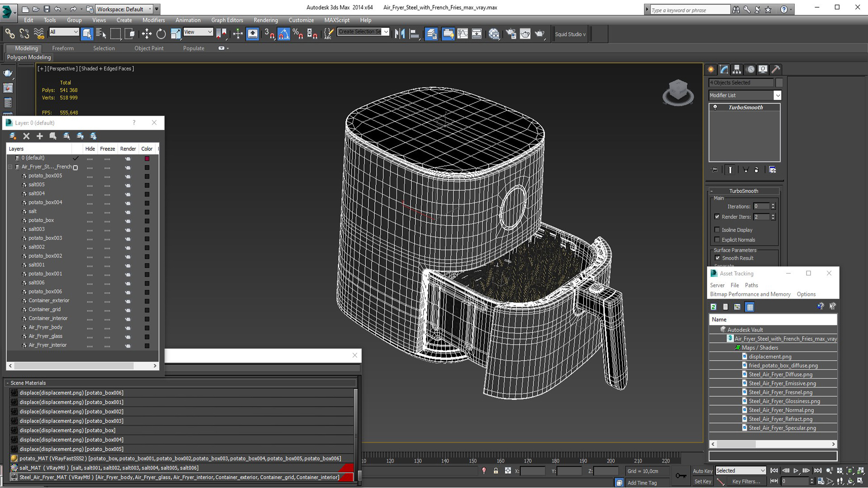Click the Auto Key button
Screen dimensions: 868x488
(x=703, y=471)
